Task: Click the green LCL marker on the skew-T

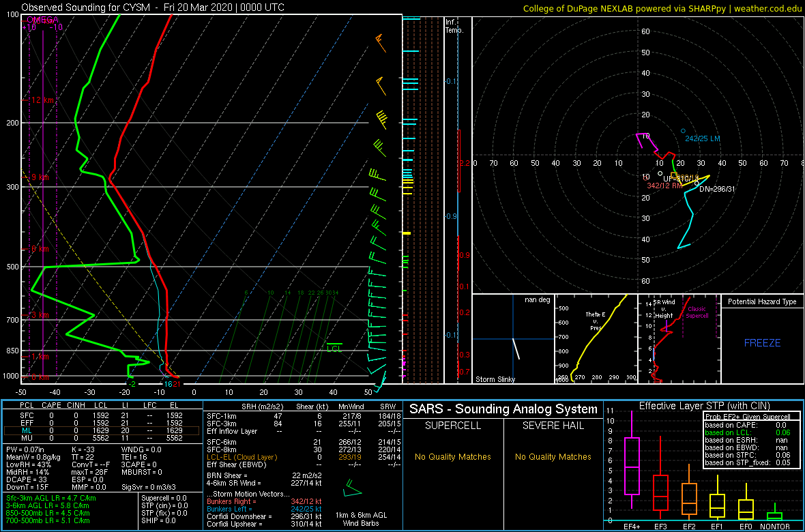Action: [x=334, y=346]
